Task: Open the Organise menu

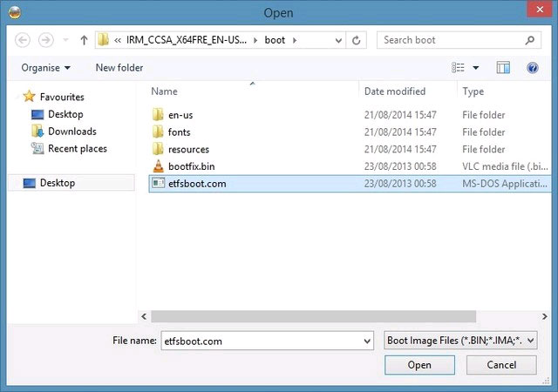Action: [45, 68]
